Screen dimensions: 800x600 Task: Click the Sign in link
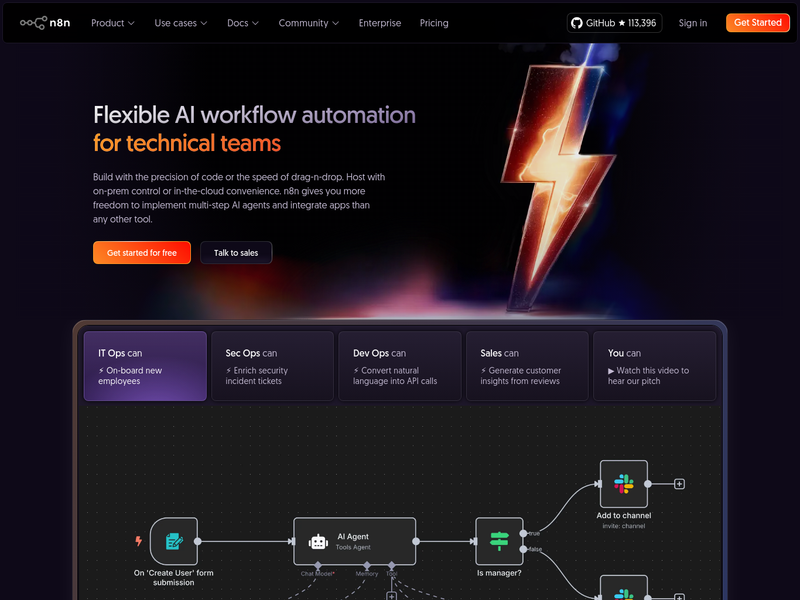click(693, 23)
